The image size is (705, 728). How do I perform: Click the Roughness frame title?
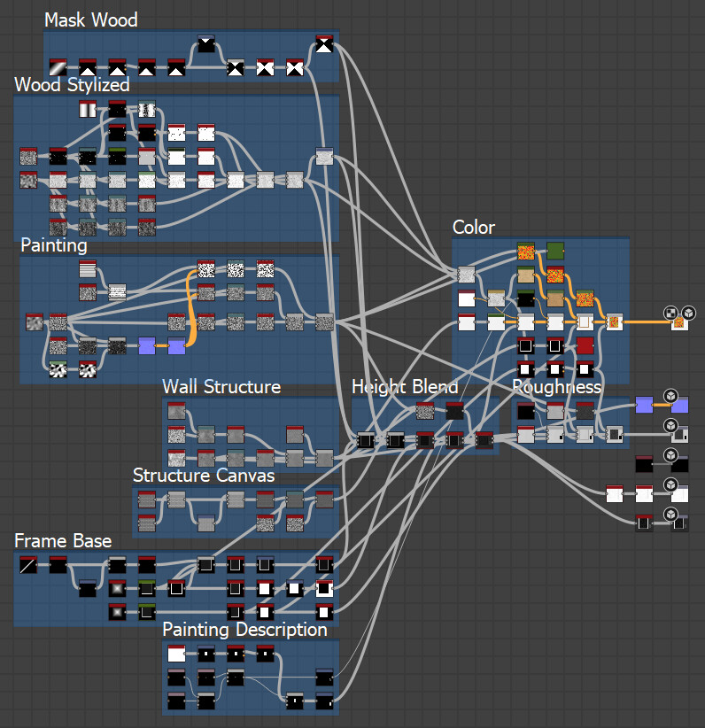[556, 387]
